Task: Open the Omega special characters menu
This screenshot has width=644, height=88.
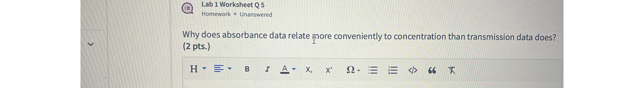Action: point(353,70)
